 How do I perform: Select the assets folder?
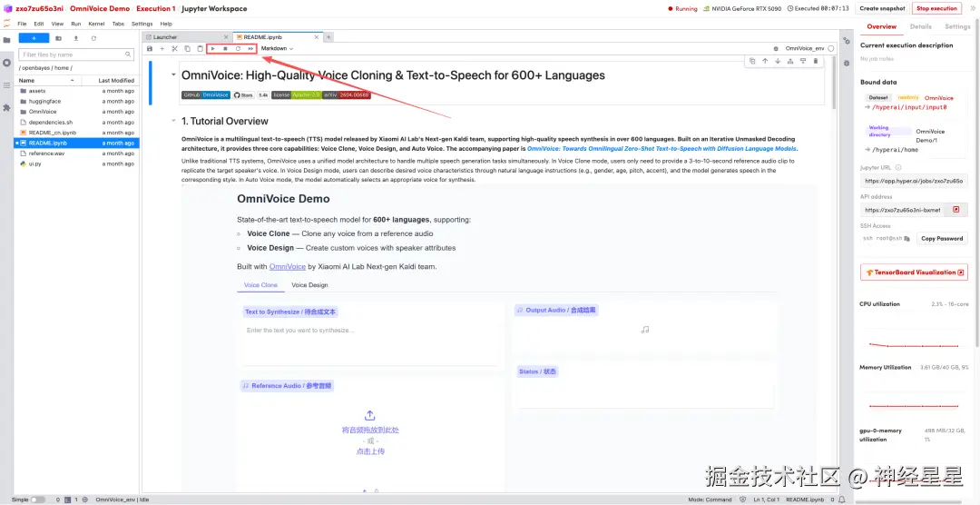point(77,91)
